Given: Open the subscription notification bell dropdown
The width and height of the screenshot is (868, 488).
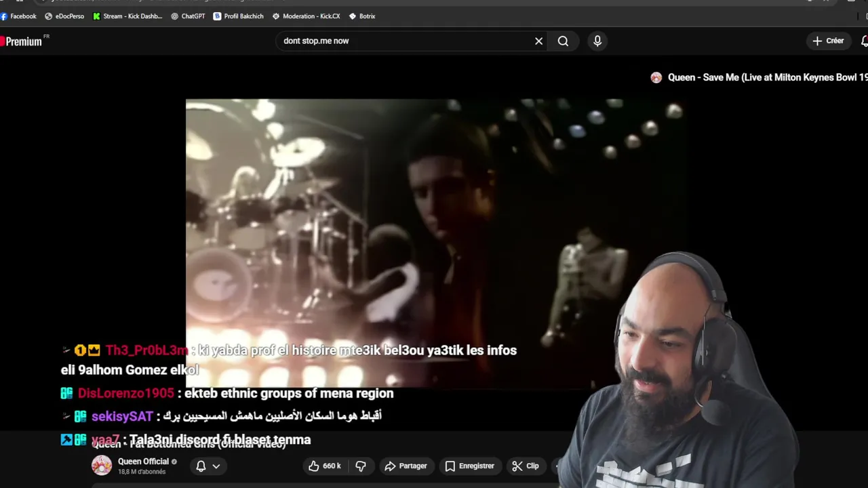Looking at the screenshot, I should pyautogui.click(x=208, y=466).
